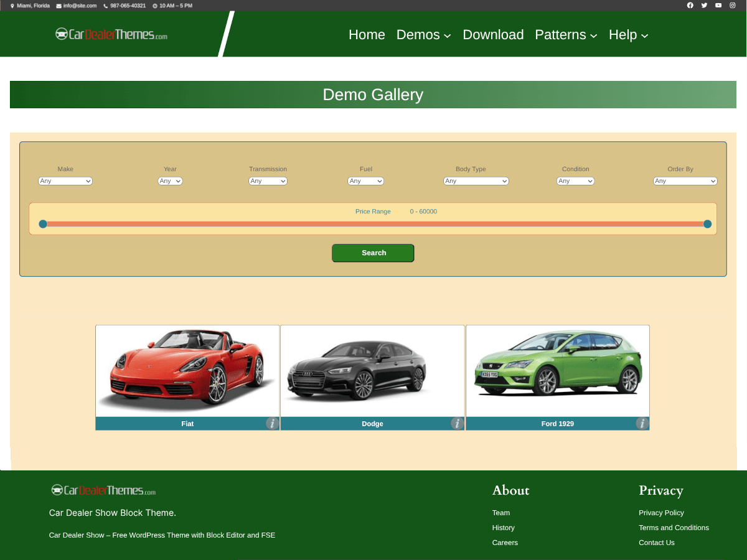Open the Make dropdown

pos(65,181)
